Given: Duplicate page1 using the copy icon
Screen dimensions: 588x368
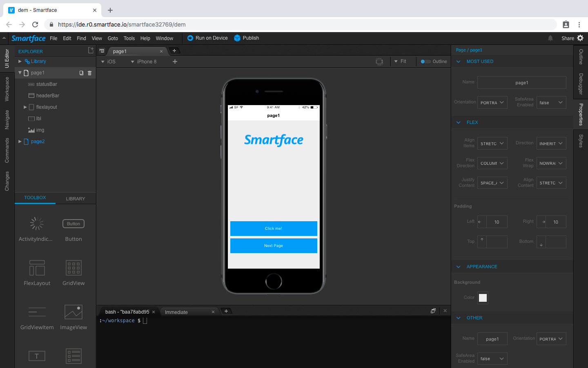Looking at the screenshot, I should [x=81, y=73].
